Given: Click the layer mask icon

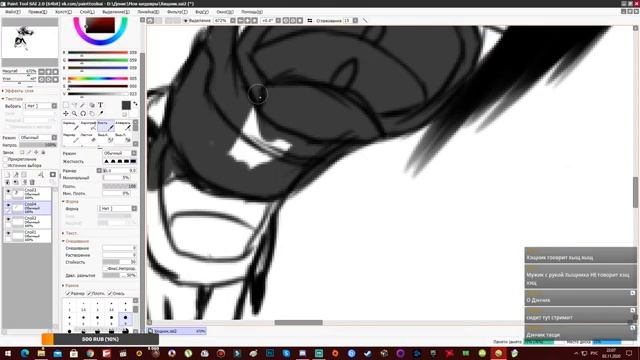Looking at the screenshot, I should click(x=53, y=175).
